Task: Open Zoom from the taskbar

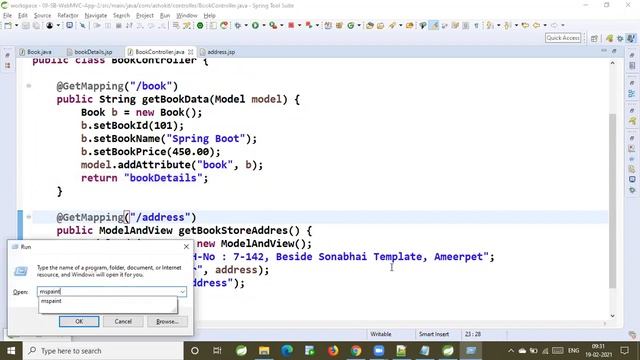Action: [379, 351]
